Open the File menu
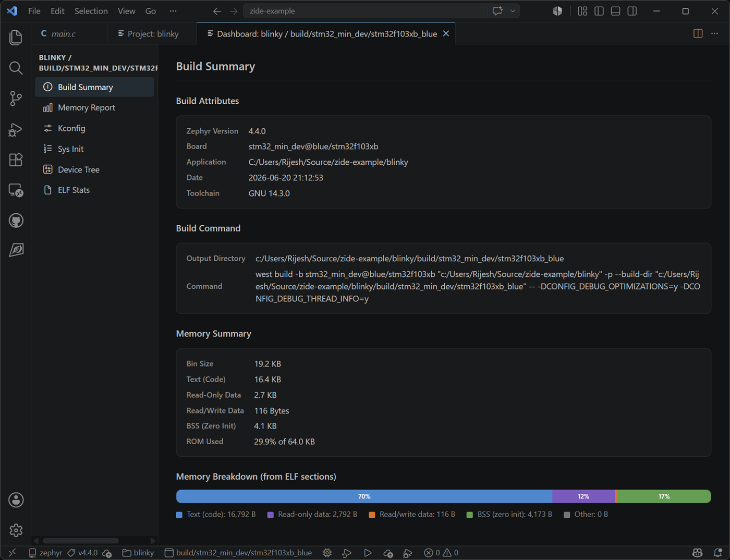This screenshot has width=730, height=560. [x=34, y=11]
